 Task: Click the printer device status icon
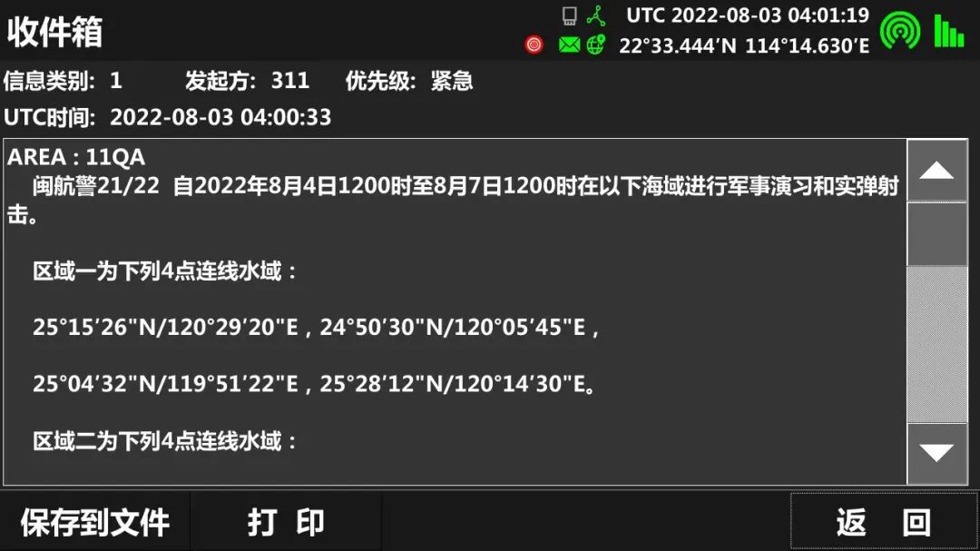pyautogui.click(x=569, y=15)
